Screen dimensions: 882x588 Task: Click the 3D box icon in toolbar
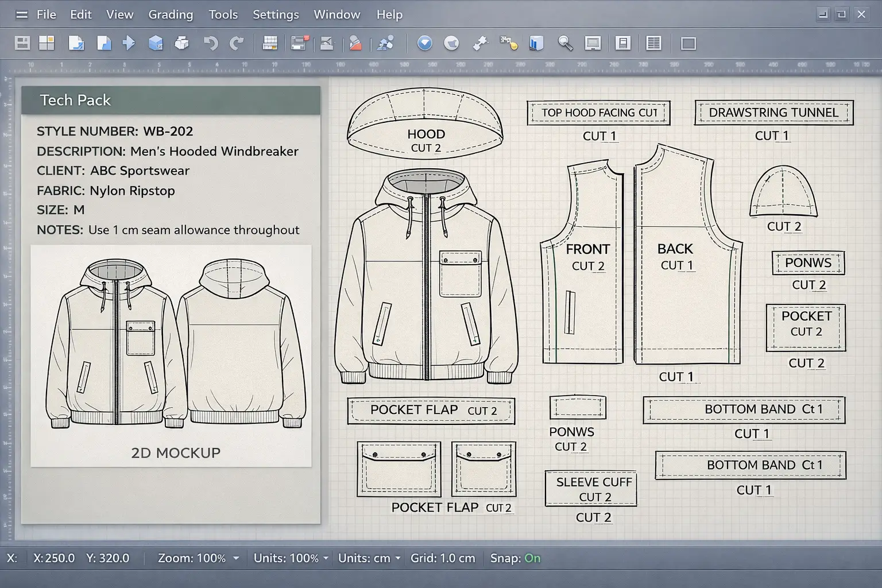tap(156, 43)
